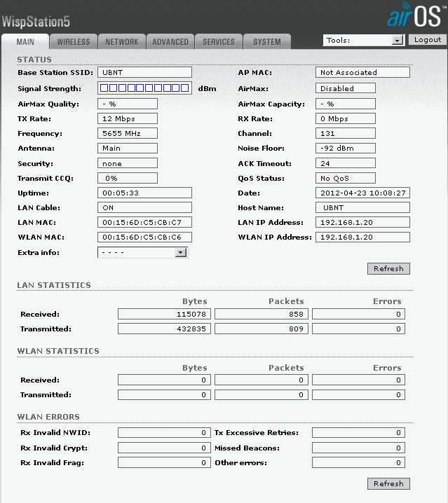Click the LAN MAC 00:15:6D:C5:CB:C7 value
This screenshot has height=503, width=448.
[x=144, y=222]
